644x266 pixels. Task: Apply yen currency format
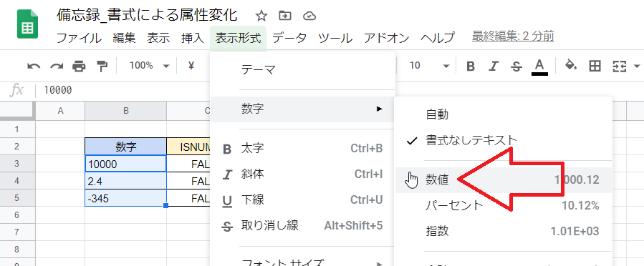click(x=191, y=66)
